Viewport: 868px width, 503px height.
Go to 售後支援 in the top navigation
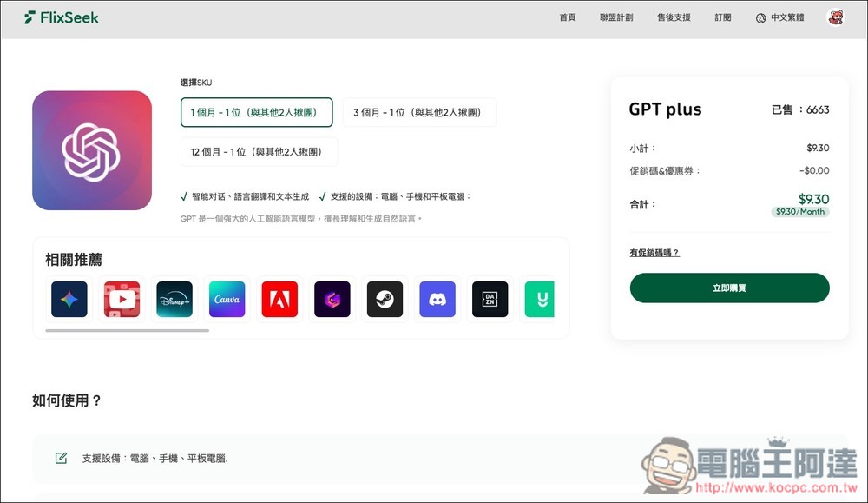(674, 17)
